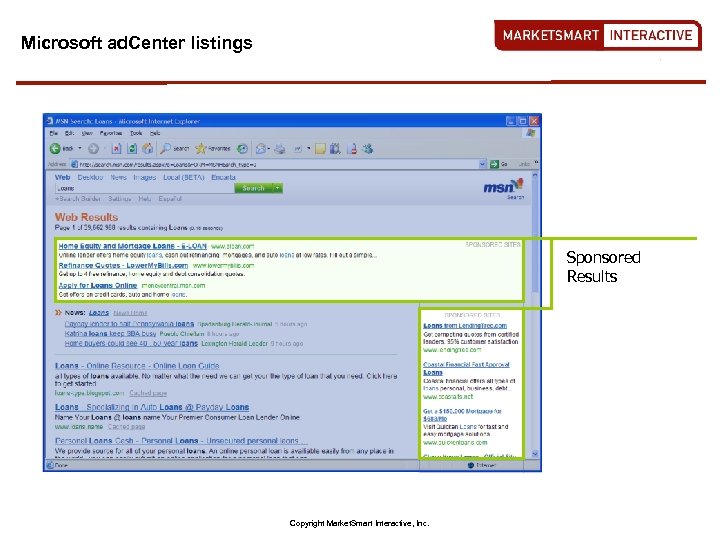Click the green Go arrow button

(x=494, y=164)
